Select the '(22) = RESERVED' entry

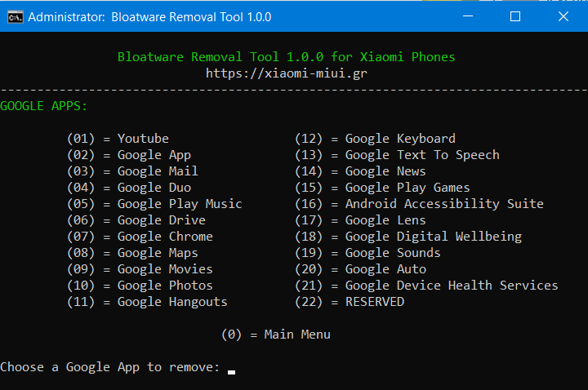[350, 302]
